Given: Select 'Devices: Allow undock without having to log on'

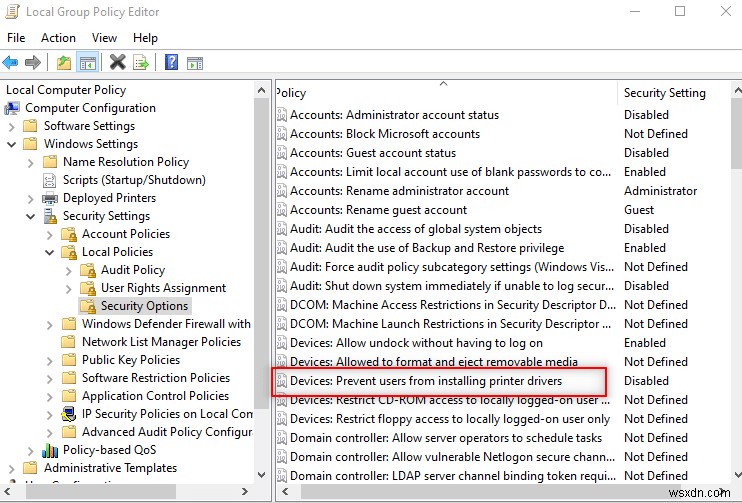Looking at the screenshot, I should pos(416,343).
